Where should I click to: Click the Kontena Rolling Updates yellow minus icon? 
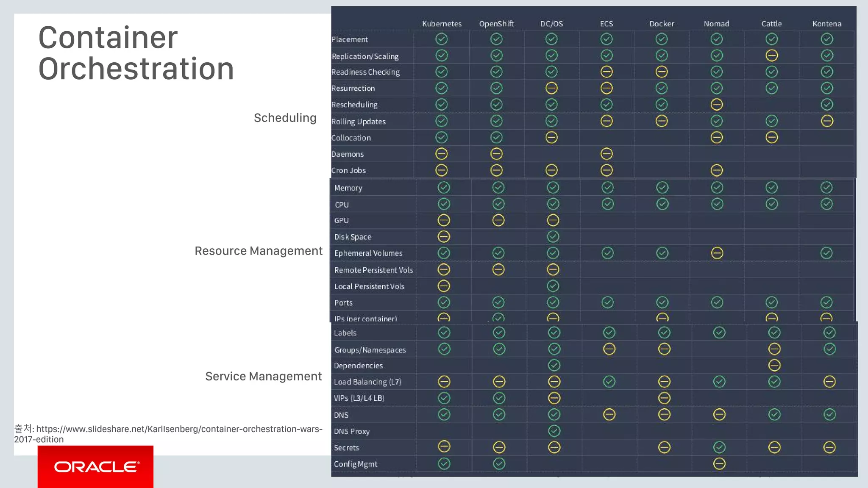(x=827, y=121)
